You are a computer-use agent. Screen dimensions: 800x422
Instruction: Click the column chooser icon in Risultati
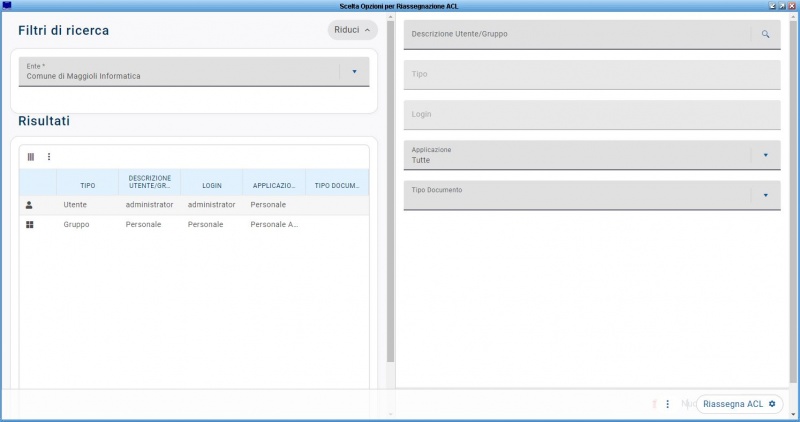point(30,157)
